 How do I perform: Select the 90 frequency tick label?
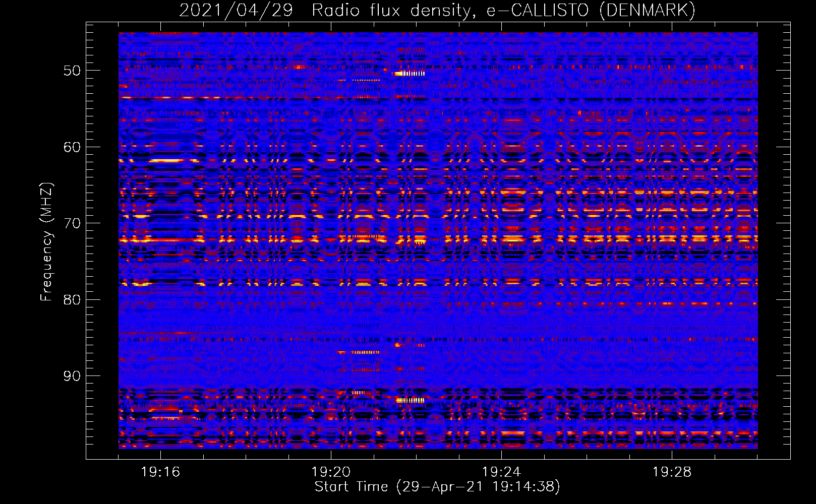coord(72,376)
